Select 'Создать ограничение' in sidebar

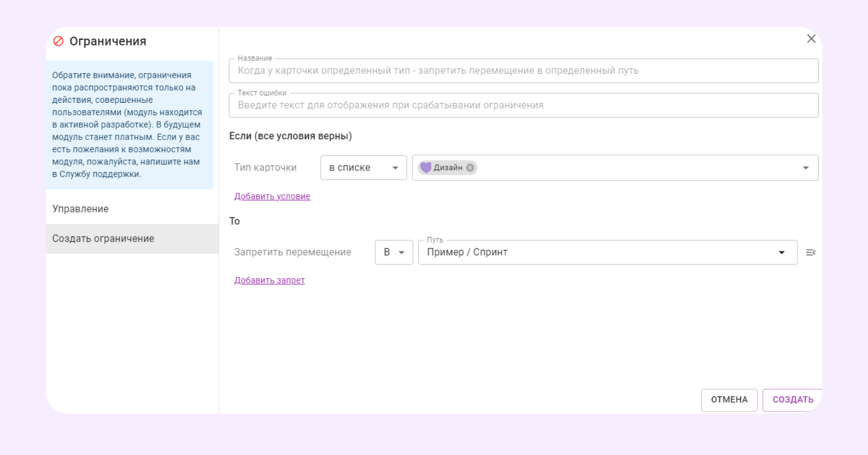(x=132, y=239)
